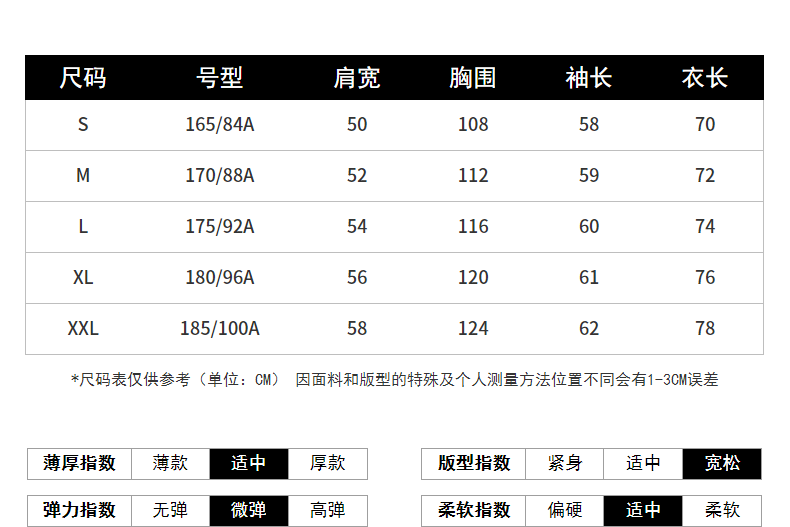Click the 弹力指数 label

80,510
